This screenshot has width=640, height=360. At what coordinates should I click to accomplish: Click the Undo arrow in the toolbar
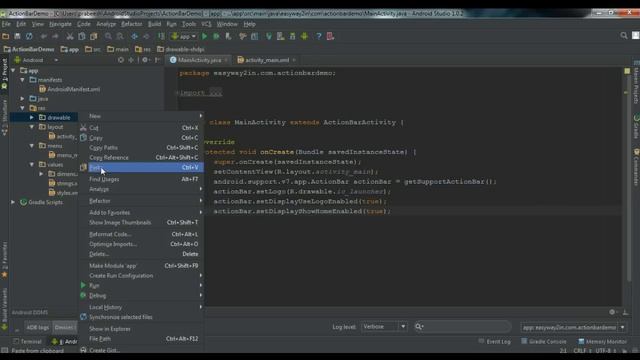coord(43,36)
